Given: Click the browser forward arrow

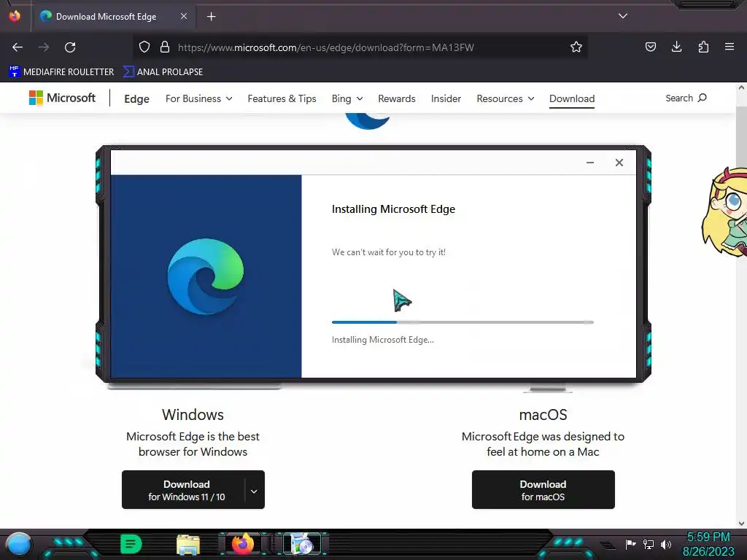Looking at the screenshot, I should click(44, 47).
